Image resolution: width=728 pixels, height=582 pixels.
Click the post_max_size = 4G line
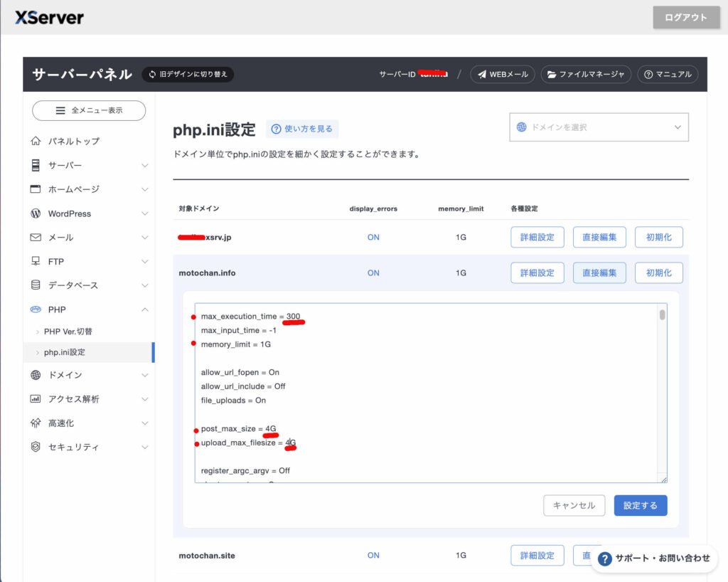click(238, 428)
